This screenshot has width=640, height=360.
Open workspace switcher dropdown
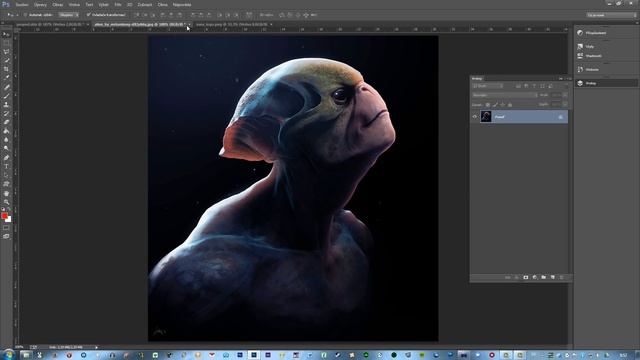point(611,15)
